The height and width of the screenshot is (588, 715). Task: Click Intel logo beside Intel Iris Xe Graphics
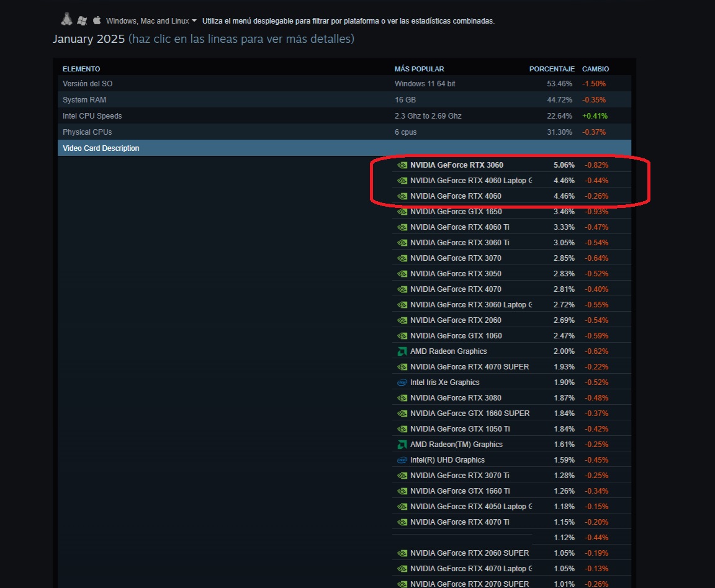pos(402,382)
